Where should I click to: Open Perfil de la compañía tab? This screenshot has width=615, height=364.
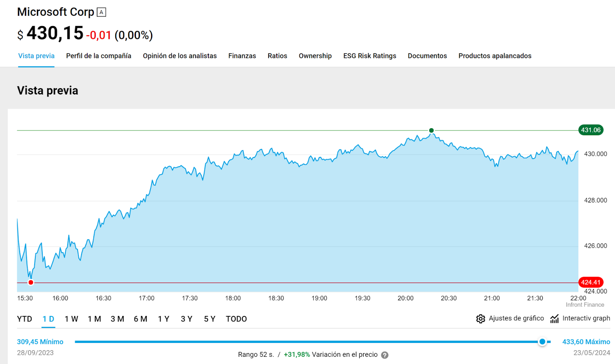tap(99, 56)
